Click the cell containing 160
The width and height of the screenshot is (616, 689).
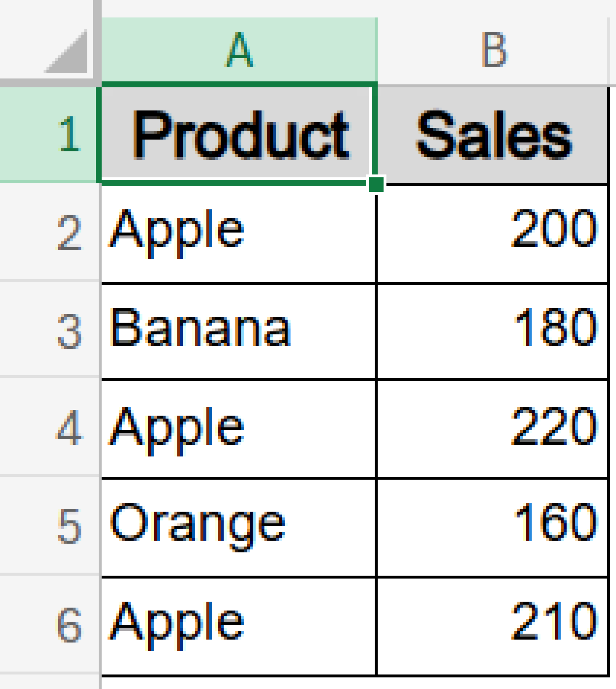tap(493, 528)
